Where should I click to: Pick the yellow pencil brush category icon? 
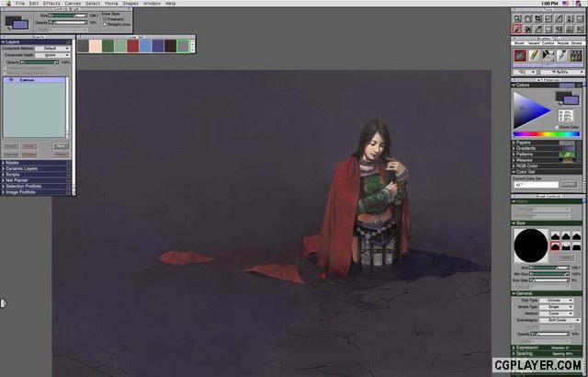(534, 55)
